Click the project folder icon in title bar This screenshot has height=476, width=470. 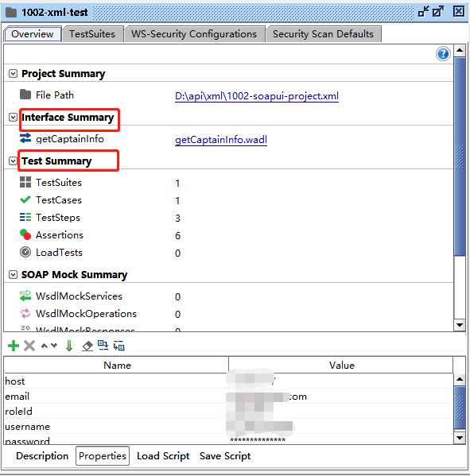click(x=11, y=13)
